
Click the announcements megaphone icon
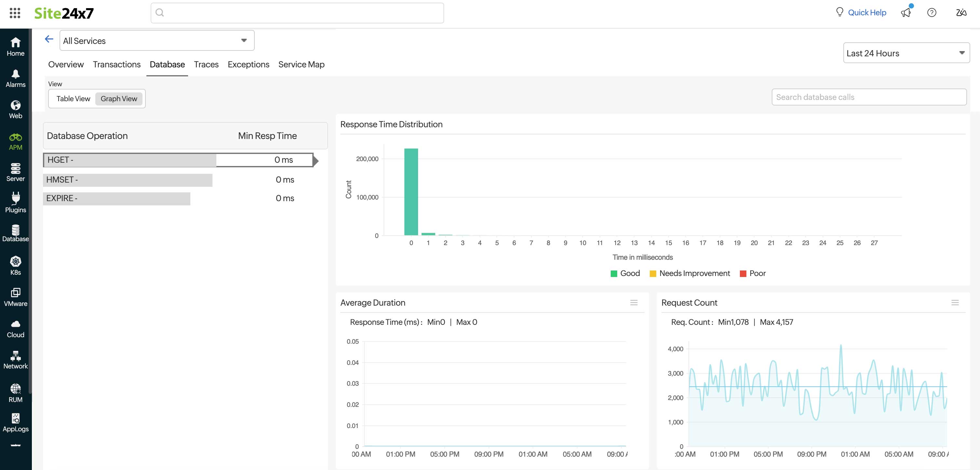point(906,13)
